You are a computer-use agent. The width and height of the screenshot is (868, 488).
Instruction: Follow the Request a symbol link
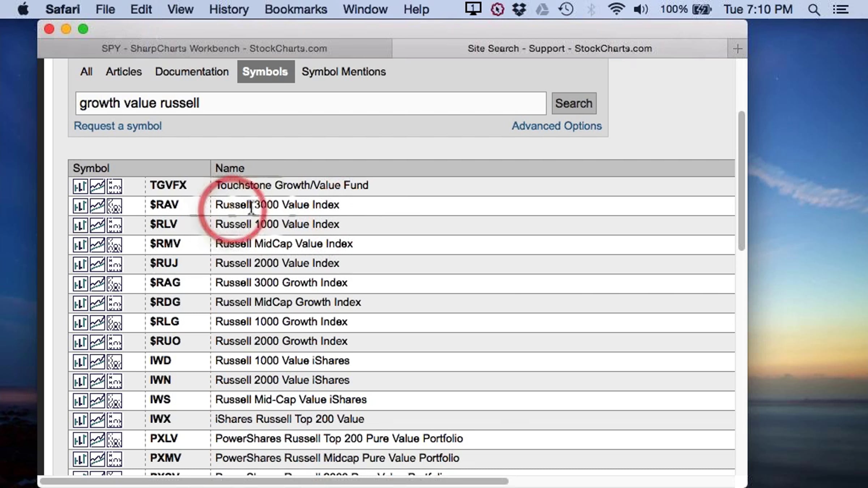pyautogui.click(x=118, y=126)
